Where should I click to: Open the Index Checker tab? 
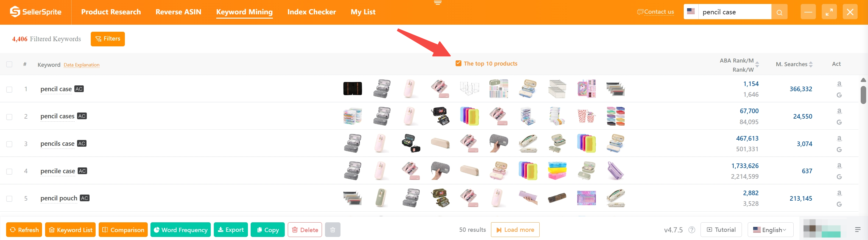pos(311,12)
